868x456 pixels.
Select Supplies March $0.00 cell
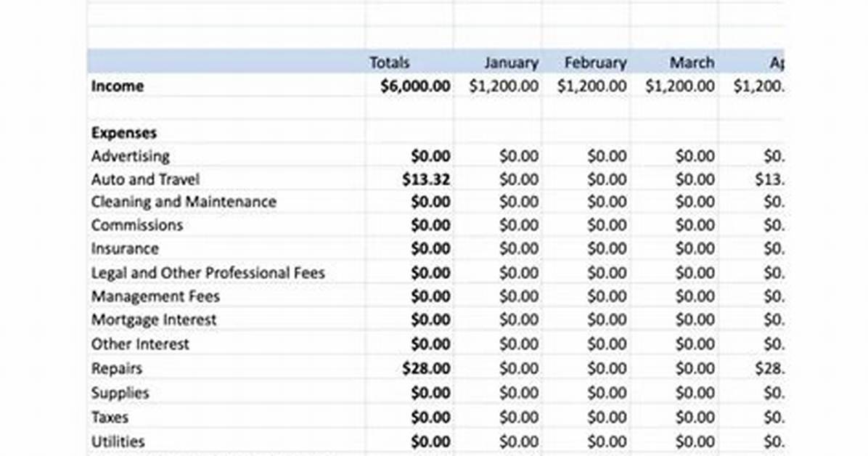[x=695, y=393]
